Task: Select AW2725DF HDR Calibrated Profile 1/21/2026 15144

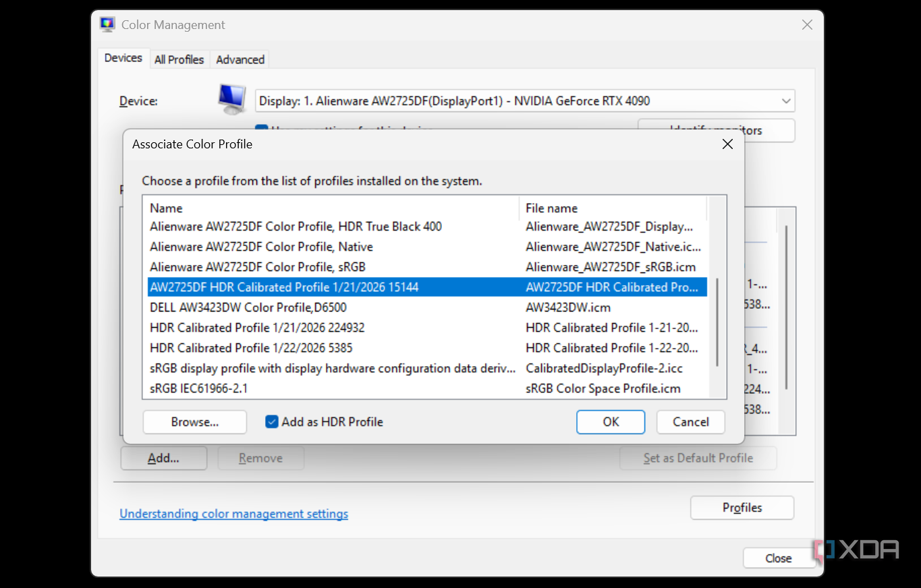Action: tap(427, 287)
